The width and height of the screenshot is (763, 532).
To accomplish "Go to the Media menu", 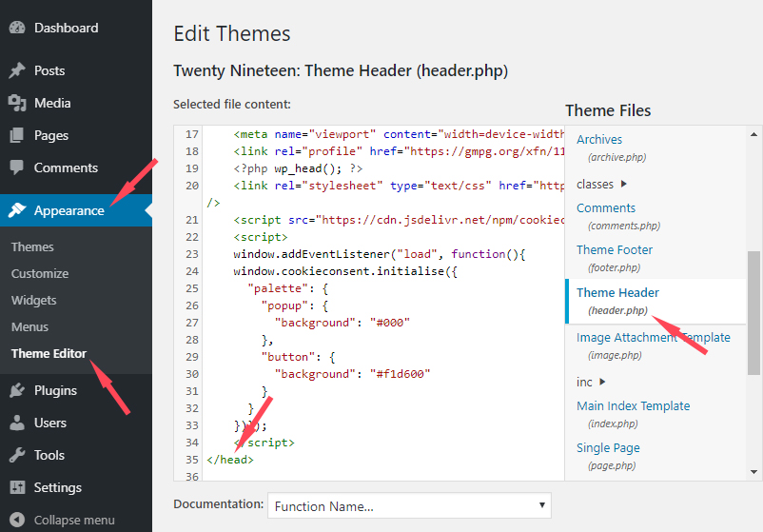I will click(52, 103).
